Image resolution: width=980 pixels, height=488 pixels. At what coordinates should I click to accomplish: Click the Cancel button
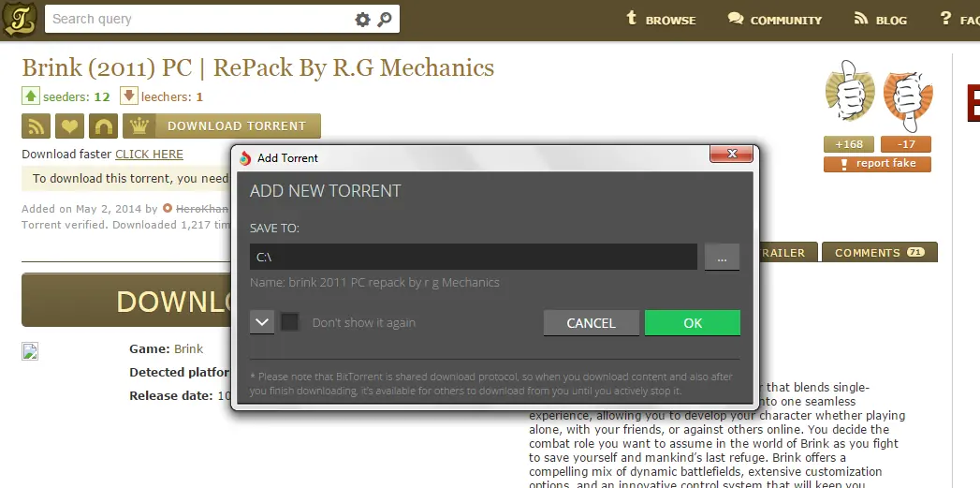click(592, 323)
